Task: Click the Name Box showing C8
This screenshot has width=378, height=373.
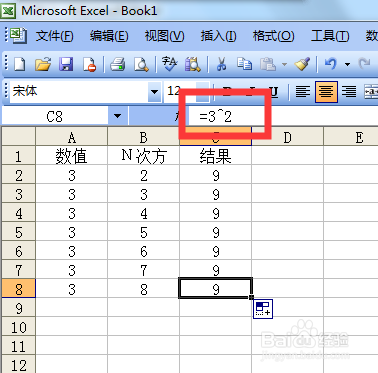Action: click(x=55, y=116)
